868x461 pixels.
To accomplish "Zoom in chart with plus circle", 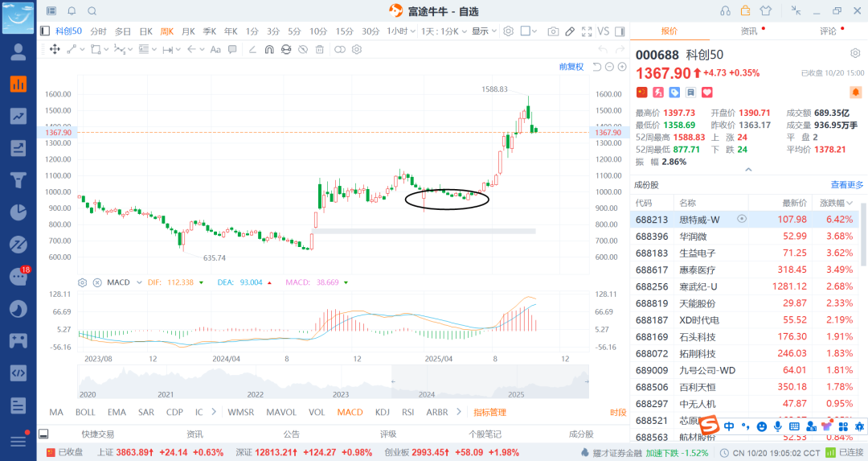I will 622,67.
